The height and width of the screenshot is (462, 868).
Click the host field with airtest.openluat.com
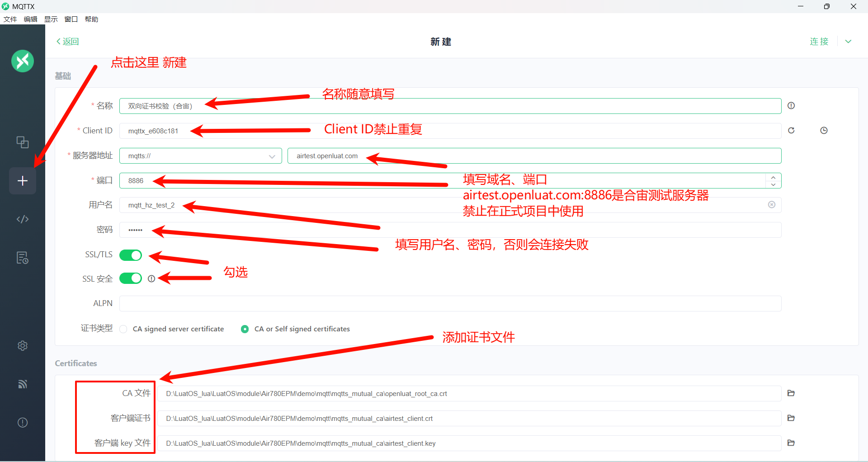pos(534,156)
